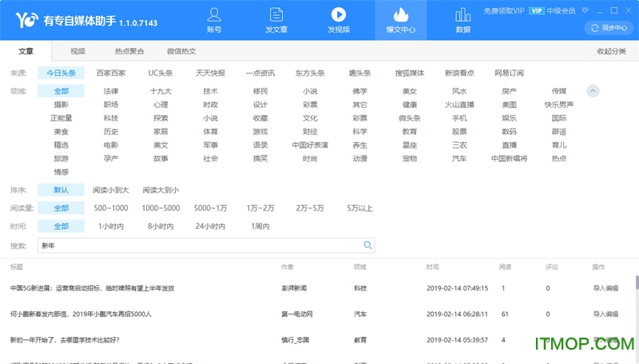Sort by 阅读大到小

pyautogui.click(x=161, y=190)
